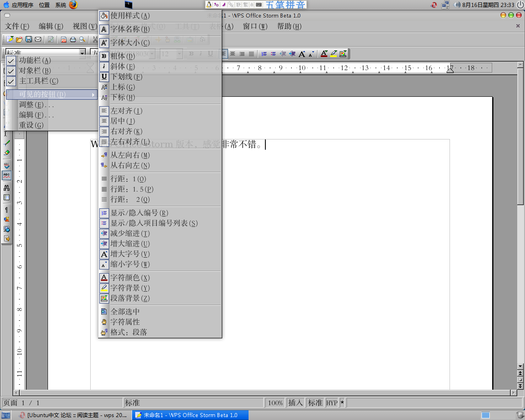Click the 100% zoom status bar field

[x=275, y=403]
